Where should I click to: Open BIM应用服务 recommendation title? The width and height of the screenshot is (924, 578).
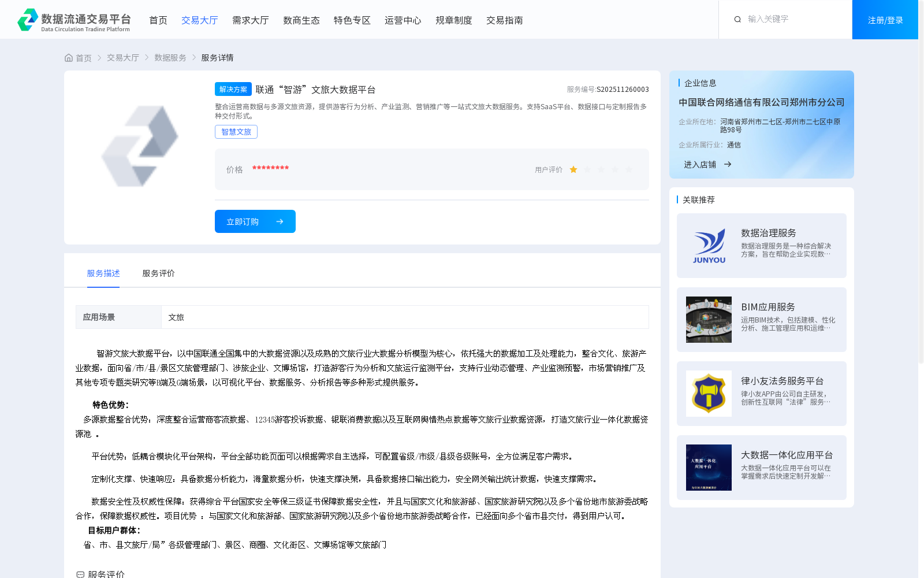click(768, 307)
